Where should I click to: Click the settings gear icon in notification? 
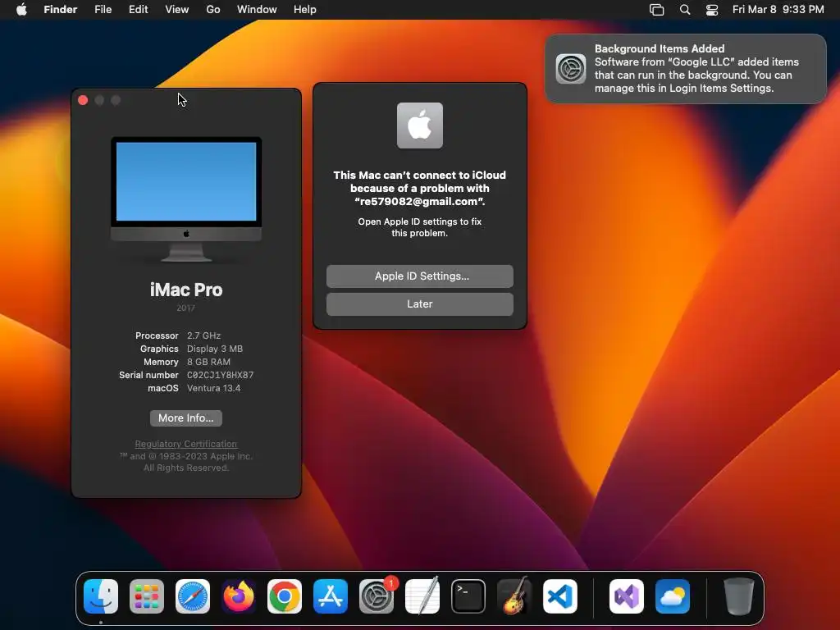coord(571,69)
